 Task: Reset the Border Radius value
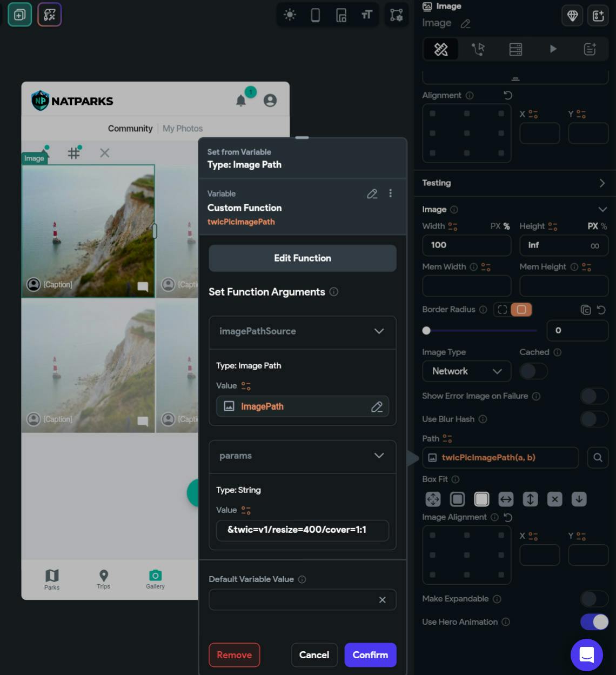[601, 310]
